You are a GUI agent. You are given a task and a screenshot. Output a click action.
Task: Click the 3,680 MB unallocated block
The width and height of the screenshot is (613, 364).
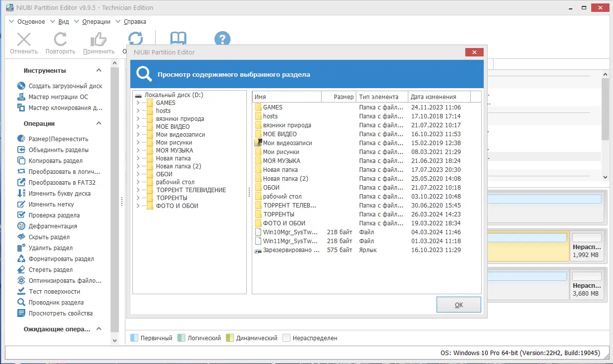click(587, 284)
